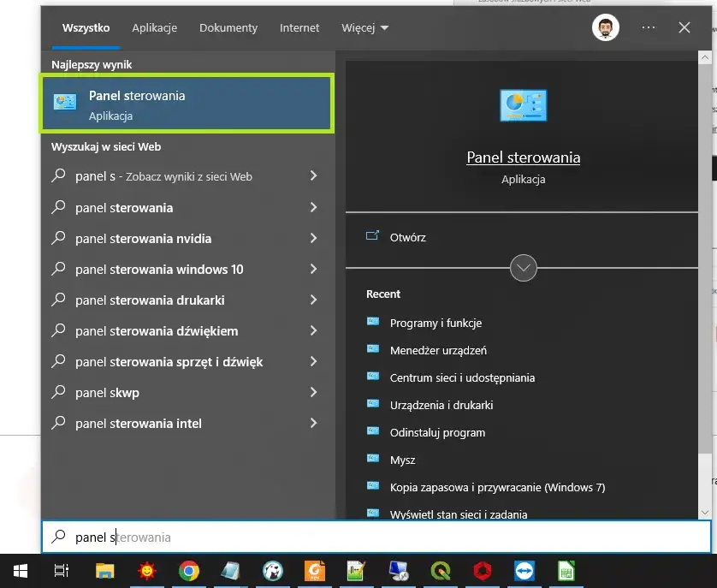Image resolution: width=717 pixels, height=588 pixels.
Task: Click Otwórz to open Control Panel
Action: click(x=407, y=237)
